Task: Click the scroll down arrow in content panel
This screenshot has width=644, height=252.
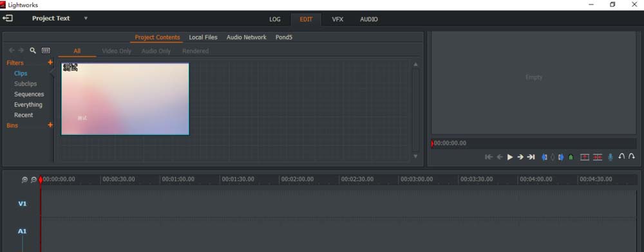Action: (415, 156)
